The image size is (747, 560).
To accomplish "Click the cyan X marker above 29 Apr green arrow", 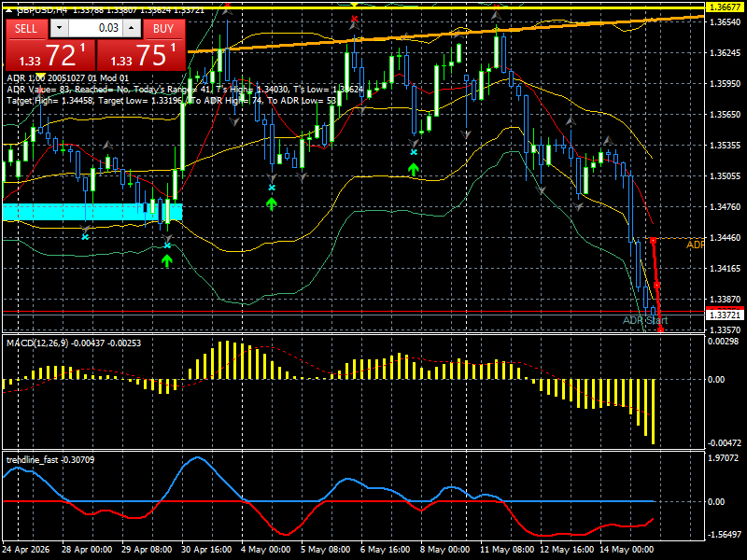I will (167, 245).
